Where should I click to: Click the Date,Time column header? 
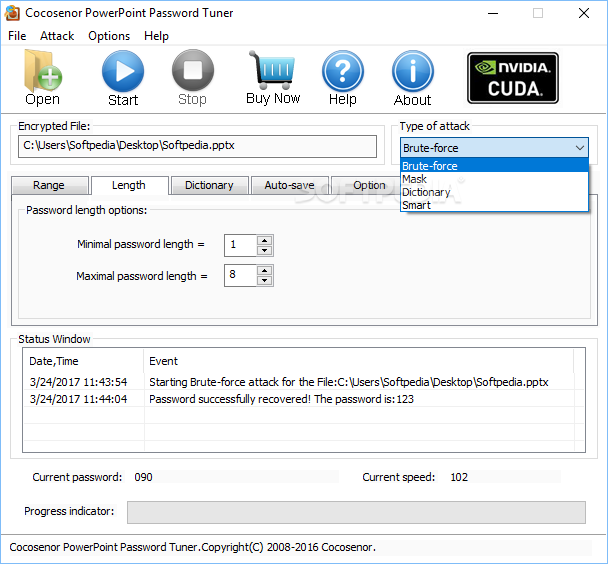(x=83, y=361)
